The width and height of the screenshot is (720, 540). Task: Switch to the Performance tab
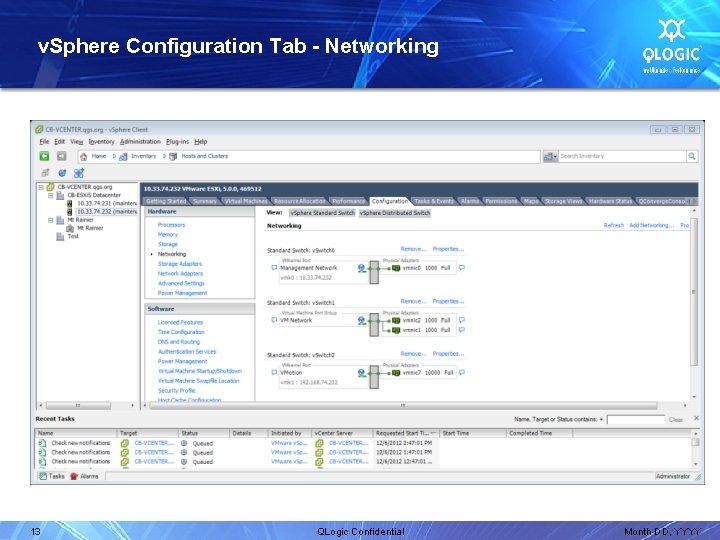coord(349,201)
